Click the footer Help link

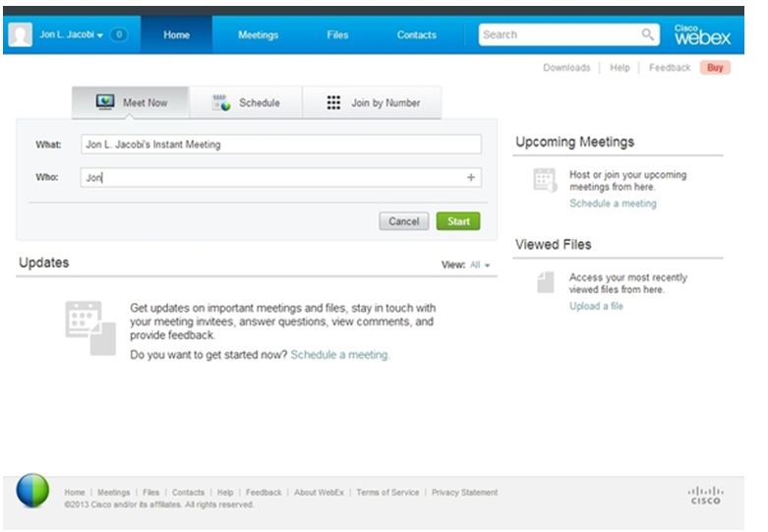coord(225,493)
